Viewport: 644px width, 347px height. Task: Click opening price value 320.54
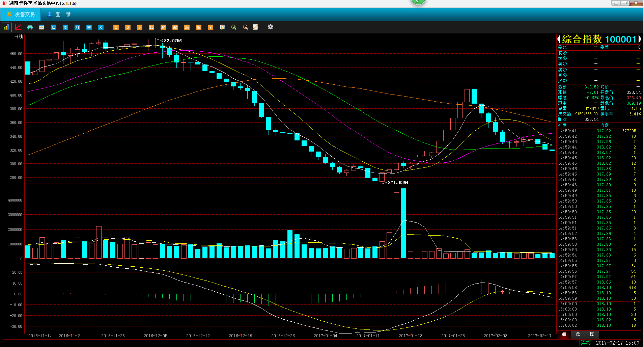click(634, 92)
